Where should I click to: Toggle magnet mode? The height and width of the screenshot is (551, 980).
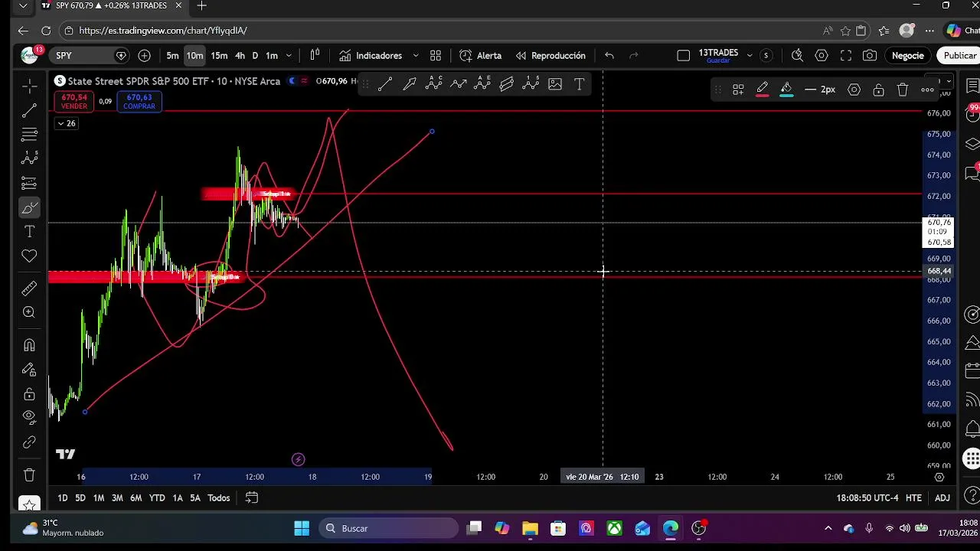(x=29, y=345)
